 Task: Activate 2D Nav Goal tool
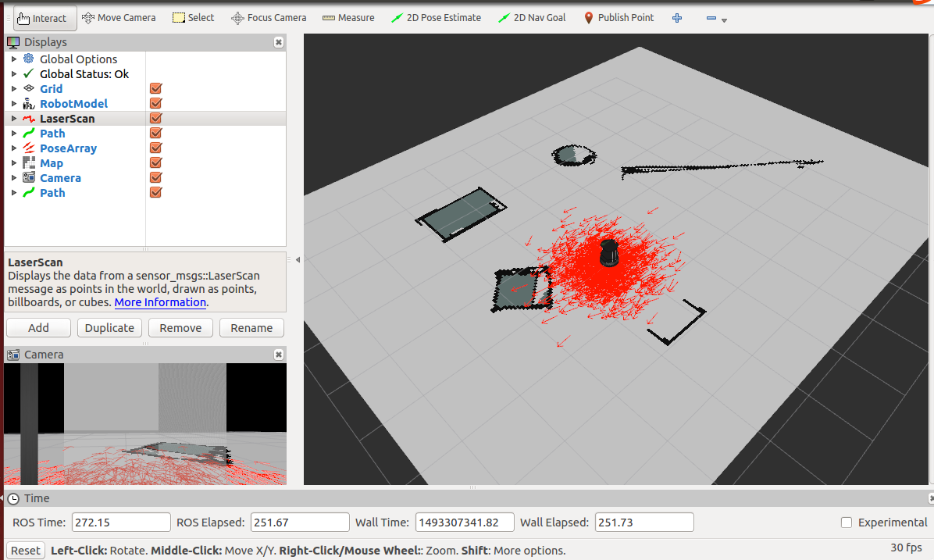532,18
